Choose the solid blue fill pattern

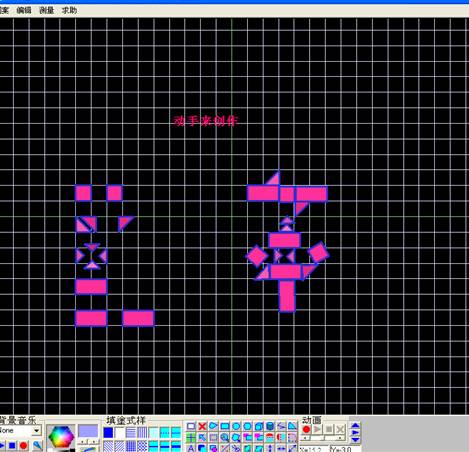pos(108,433)
